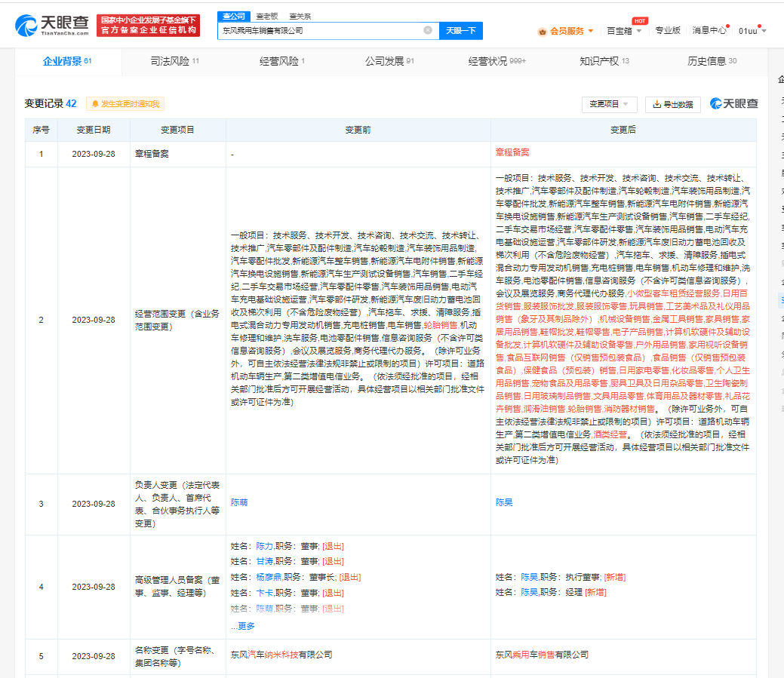Open the 变更项目 filter dropdown
This screenshot has height=678, width=784.
tap(608, 104)
